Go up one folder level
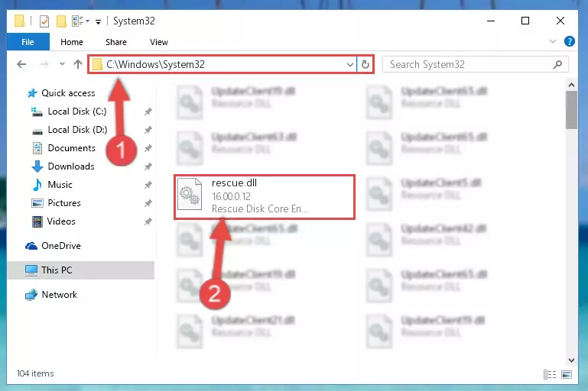Image resolution: width=588 pixels, height=391 pixels. coord(78,64)
